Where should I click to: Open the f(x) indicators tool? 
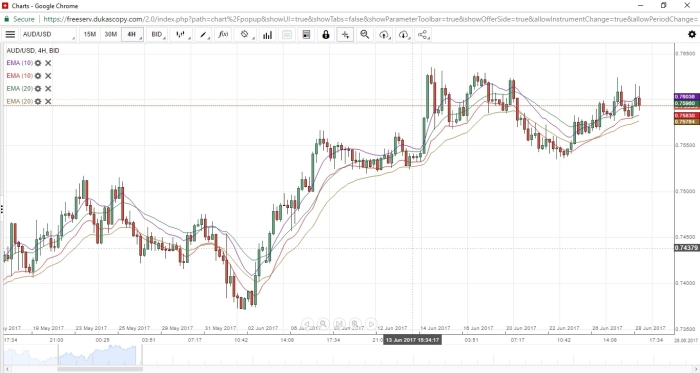pyautogui.click(x=223, y=34)
